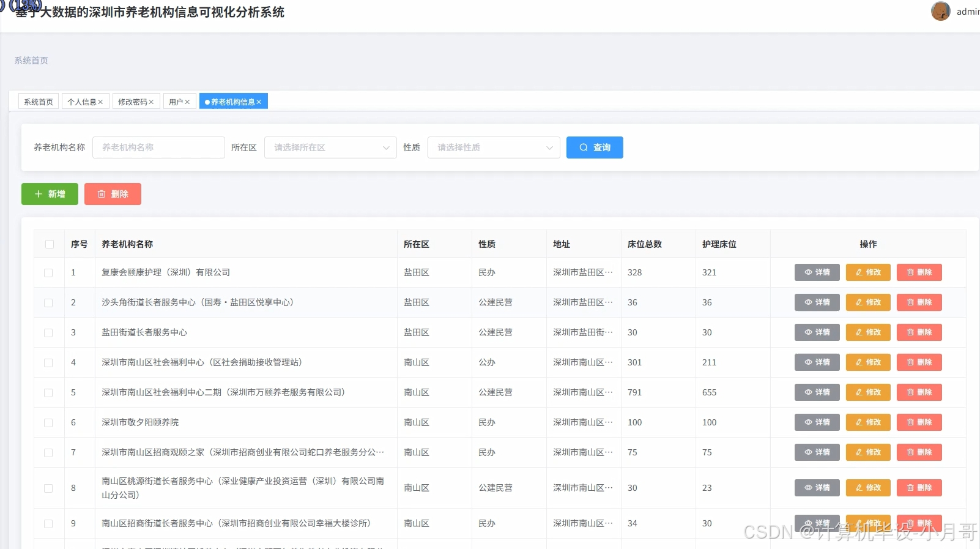
Task: Check the row 9 招商街道 checkbox
Action: [48, 524]
